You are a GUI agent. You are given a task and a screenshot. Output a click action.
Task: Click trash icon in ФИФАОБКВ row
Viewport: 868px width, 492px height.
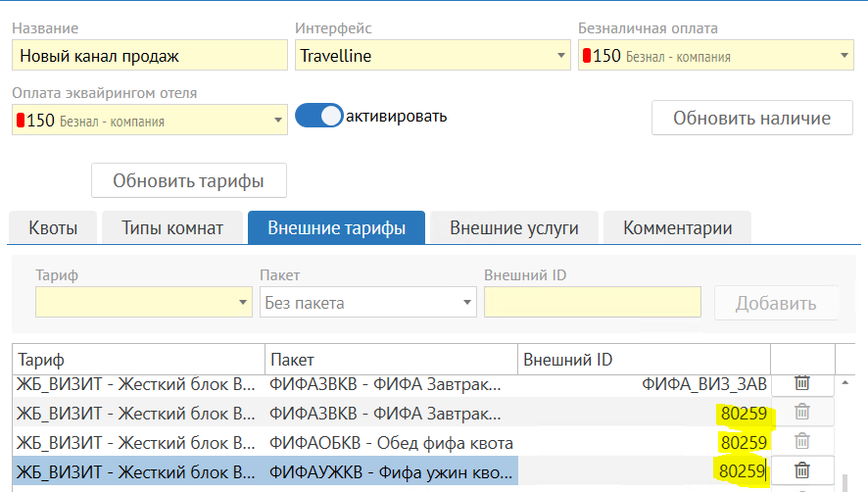(x=801, y=441)
